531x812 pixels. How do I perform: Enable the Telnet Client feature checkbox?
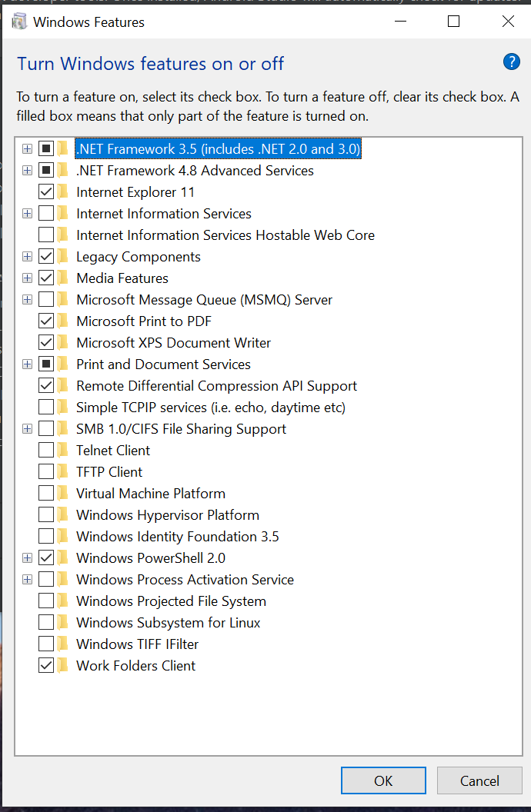pos(46,451)
